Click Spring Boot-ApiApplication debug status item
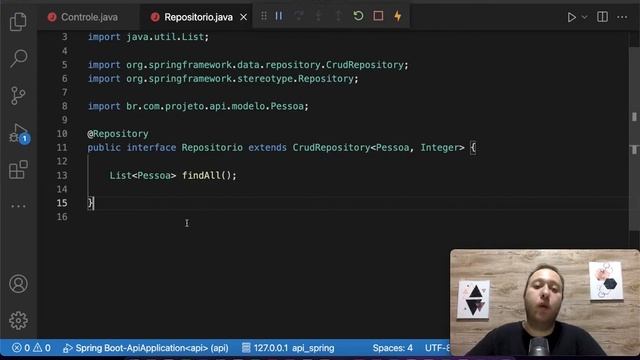This screenshot has height=360, width=640. point(146,348)
